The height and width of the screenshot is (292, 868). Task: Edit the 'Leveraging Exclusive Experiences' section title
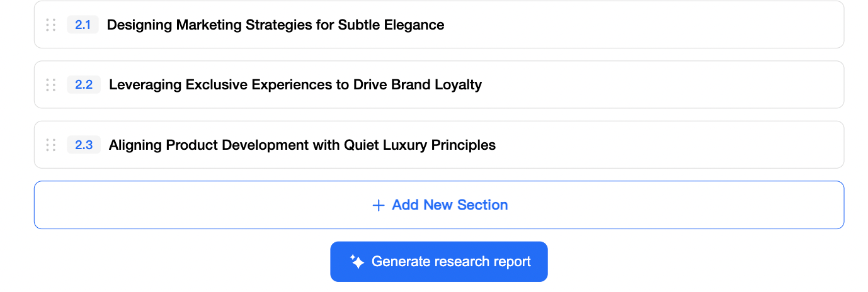(x=295, y=85)
